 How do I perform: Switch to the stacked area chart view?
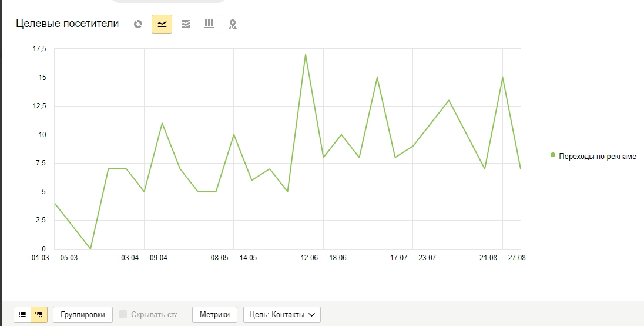point(186,24)
